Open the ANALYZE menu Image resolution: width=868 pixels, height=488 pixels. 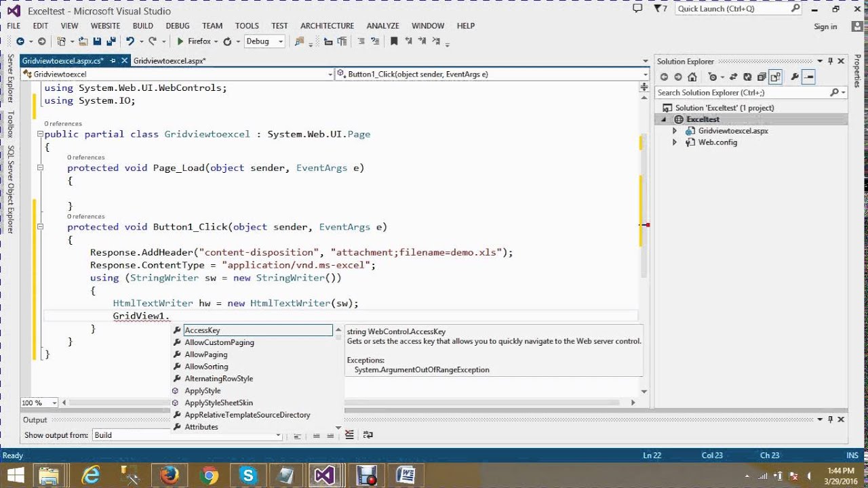point(382,26)
